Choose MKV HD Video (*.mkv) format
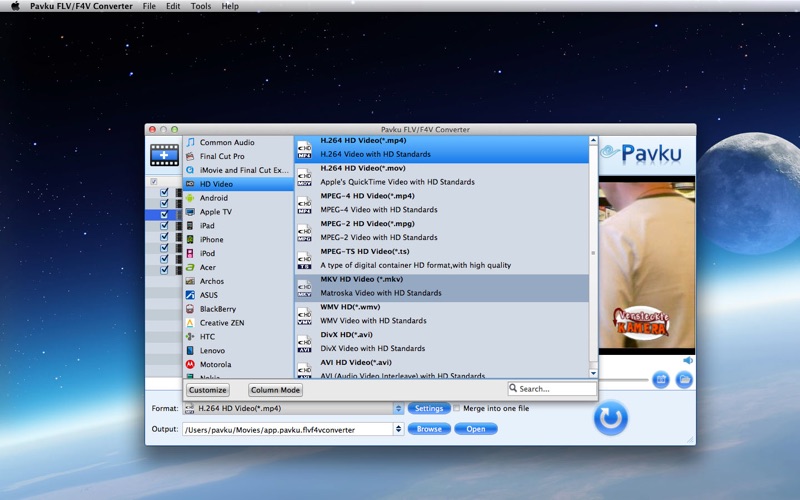This screenshot has width=800, height=500. pos(441,288)
